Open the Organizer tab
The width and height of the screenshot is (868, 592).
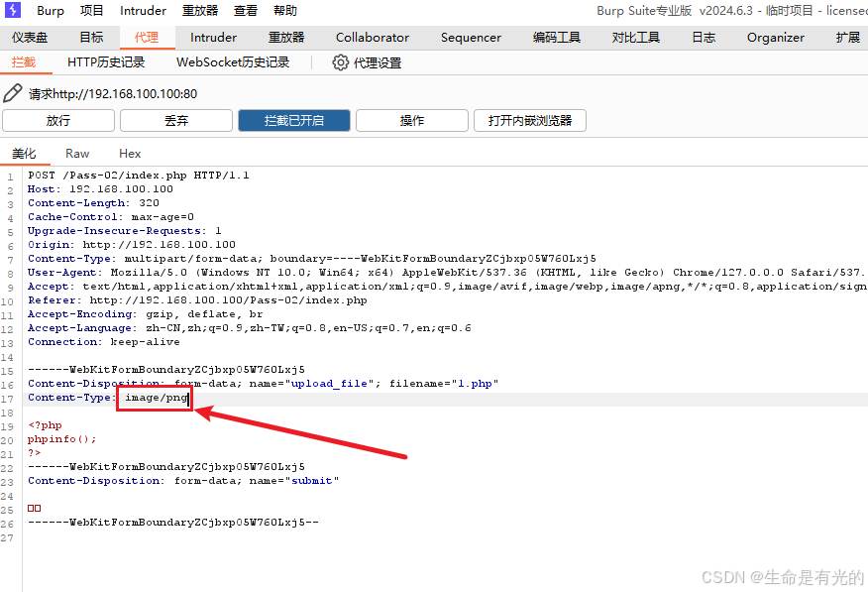click(x=776, y=37)
